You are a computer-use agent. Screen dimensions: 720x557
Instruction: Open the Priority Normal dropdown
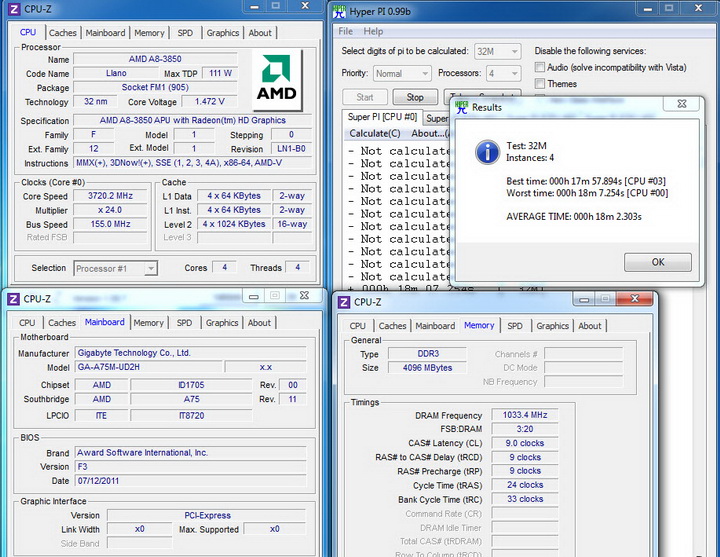click(402, 73)
